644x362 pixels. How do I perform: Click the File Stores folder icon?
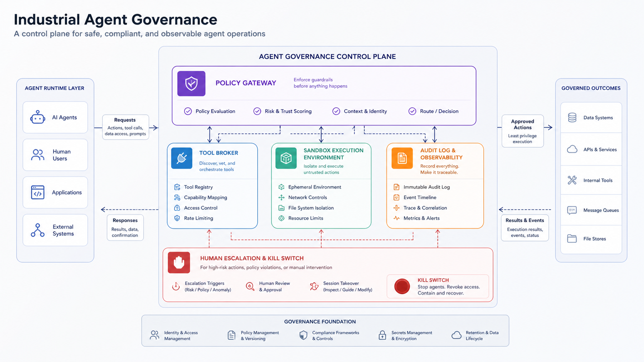pyautogui.click(x=572, y=239)
